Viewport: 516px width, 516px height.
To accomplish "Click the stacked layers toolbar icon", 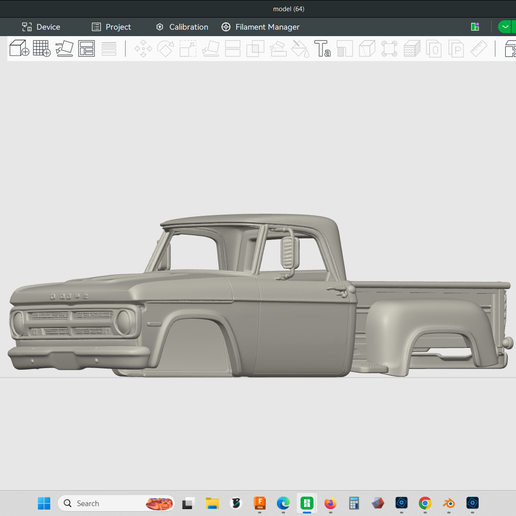I will click(412, 49).
